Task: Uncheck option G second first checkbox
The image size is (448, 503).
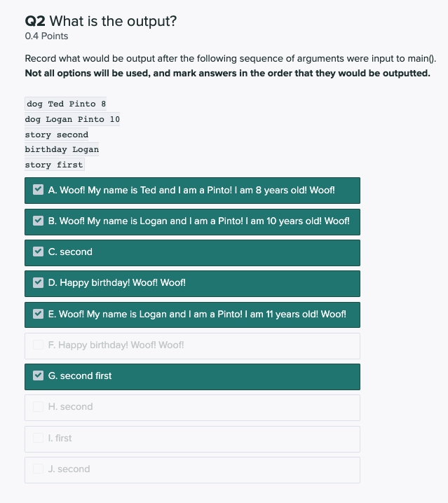Action: tap(39, 375)
